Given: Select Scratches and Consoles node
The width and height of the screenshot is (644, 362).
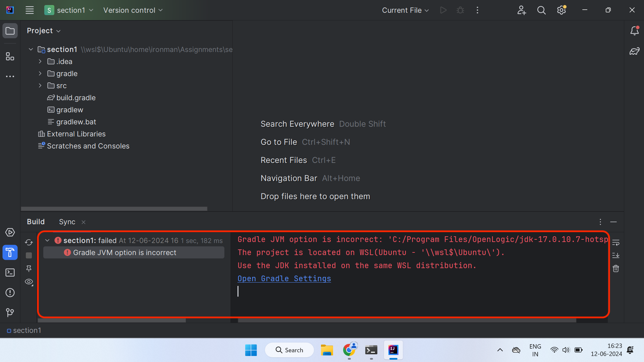Looking at the screenshot, I should click(x=88, y=146).
